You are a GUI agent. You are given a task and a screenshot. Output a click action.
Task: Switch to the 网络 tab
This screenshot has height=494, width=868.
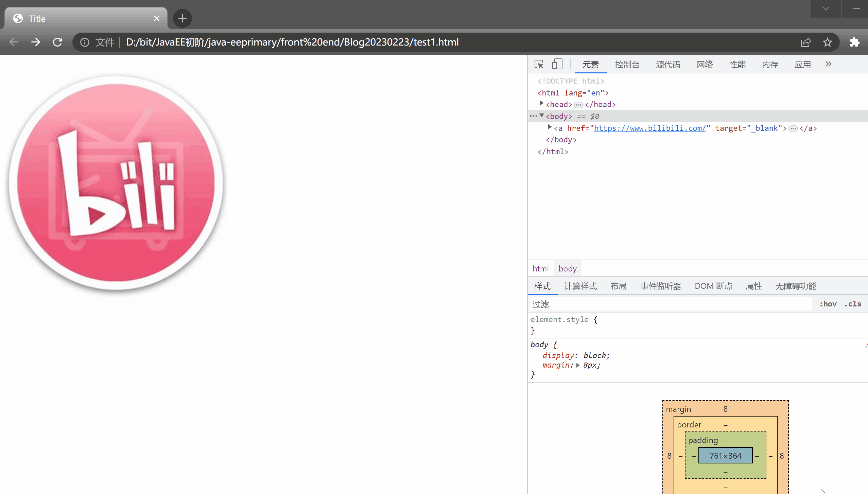705,65
